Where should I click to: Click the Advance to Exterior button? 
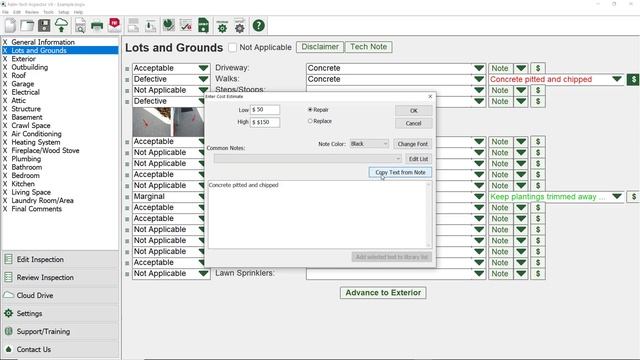click(x=383, y=293)
